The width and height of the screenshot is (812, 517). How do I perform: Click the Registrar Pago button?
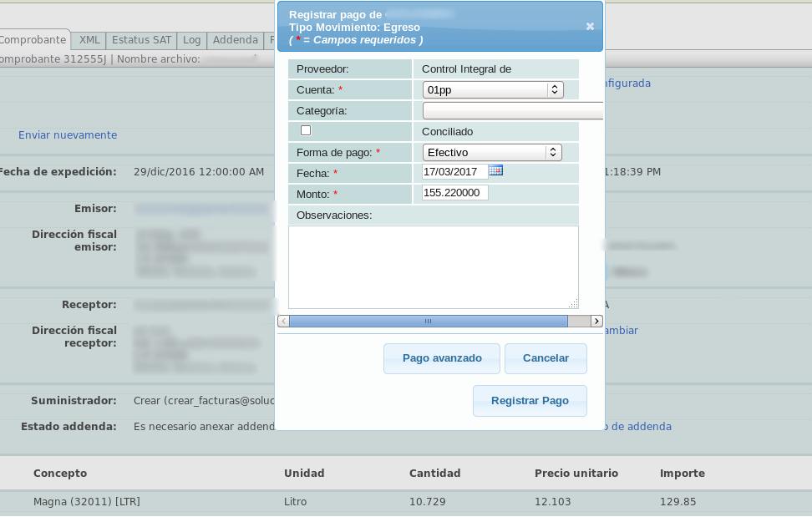[x=530, y=401]
